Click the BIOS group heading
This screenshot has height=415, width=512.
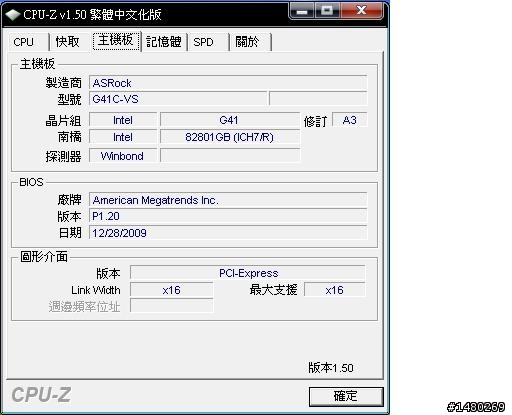(31, 182)
